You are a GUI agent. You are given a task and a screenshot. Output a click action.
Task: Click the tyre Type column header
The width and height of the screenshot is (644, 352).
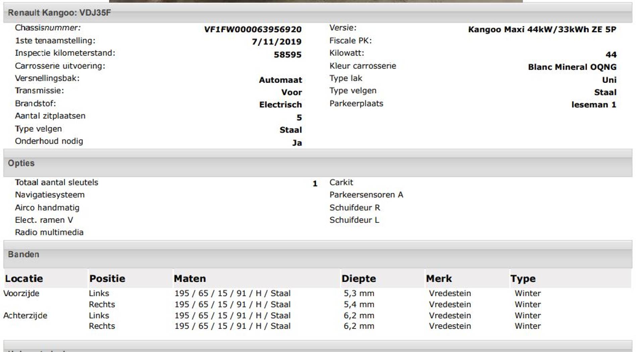(523, 278)
